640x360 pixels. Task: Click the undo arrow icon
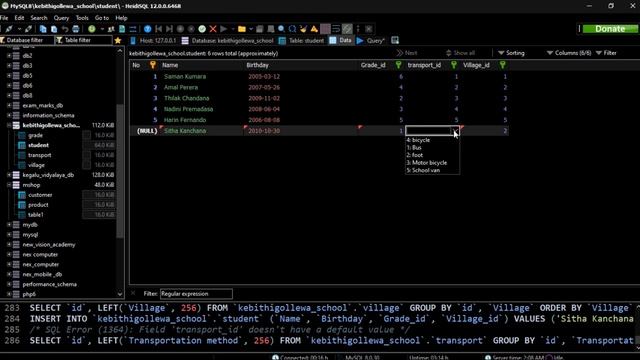[x=65, y=29]
